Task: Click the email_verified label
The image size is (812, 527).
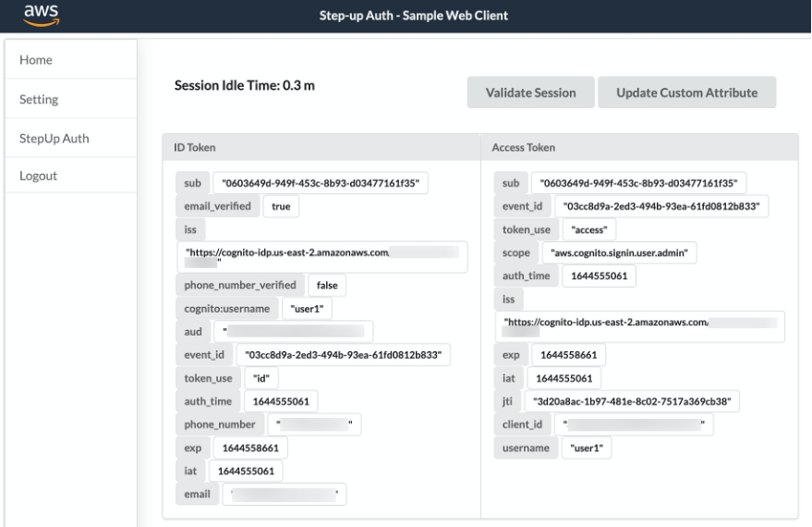Action: tap(217, 206)
